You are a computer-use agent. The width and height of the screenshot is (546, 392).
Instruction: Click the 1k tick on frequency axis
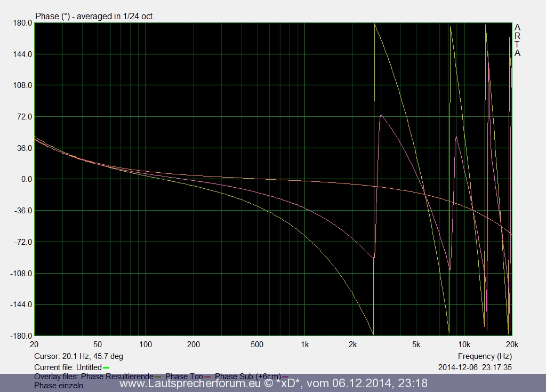pyautogui.click(x=304, y=345)
